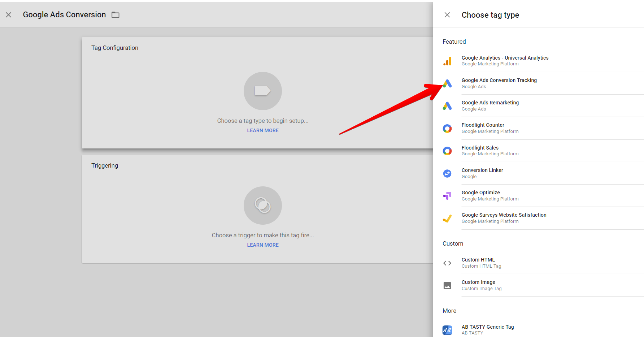The width and height of the screenshot is (644, 337).
Task: Click the Google Optimize icon
Action: coord(447,196)
